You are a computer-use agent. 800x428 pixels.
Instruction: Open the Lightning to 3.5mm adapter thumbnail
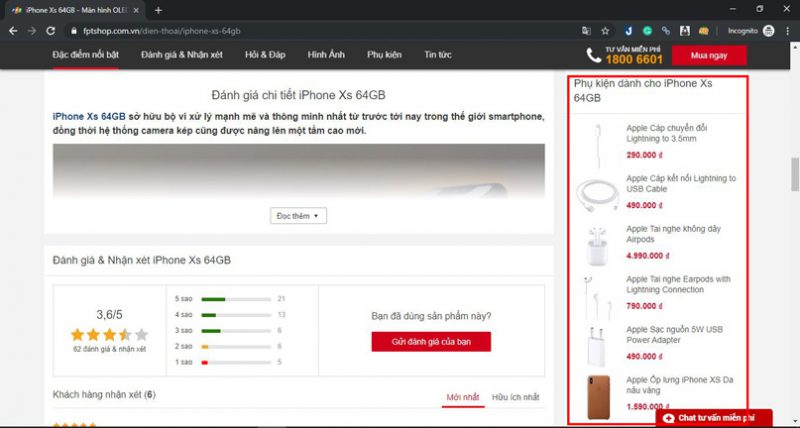(598, 144)
